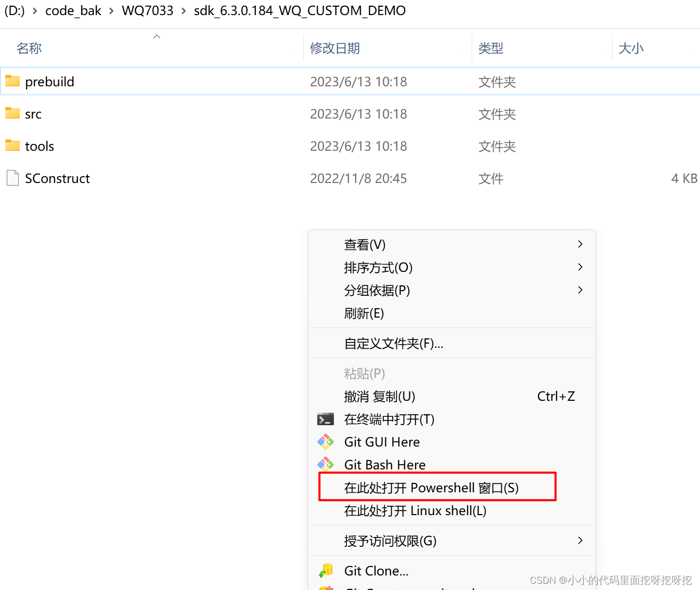
Task: Choose 在此处打开 Linux shell(L)
Action: [451, 510]
